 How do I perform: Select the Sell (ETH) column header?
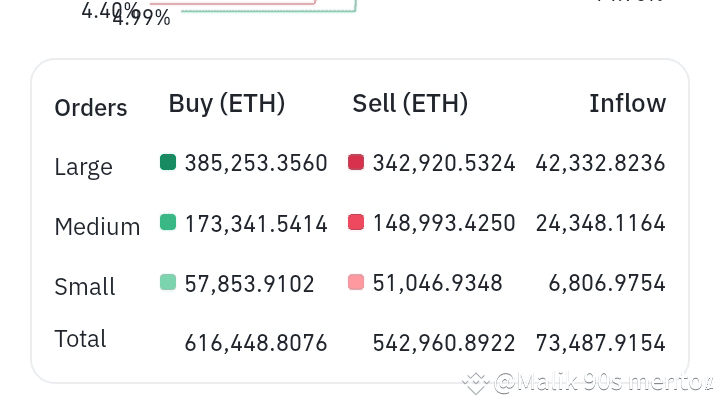pyautogui.click(x=410, y=104)
